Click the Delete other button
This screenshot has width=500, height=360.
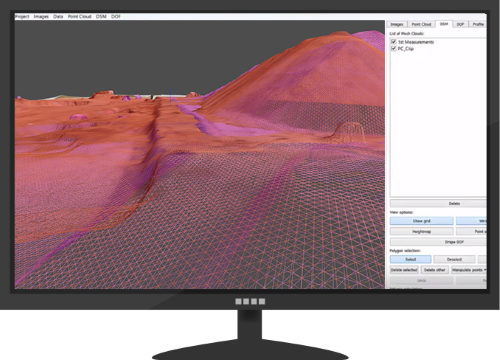coord(435,270)
